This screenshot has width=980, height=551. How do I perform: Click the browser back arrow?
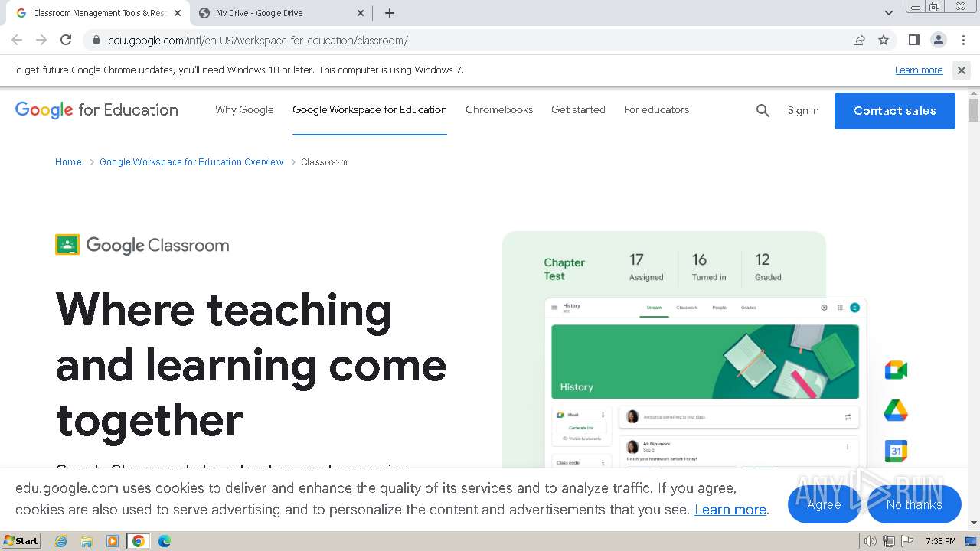17,40
